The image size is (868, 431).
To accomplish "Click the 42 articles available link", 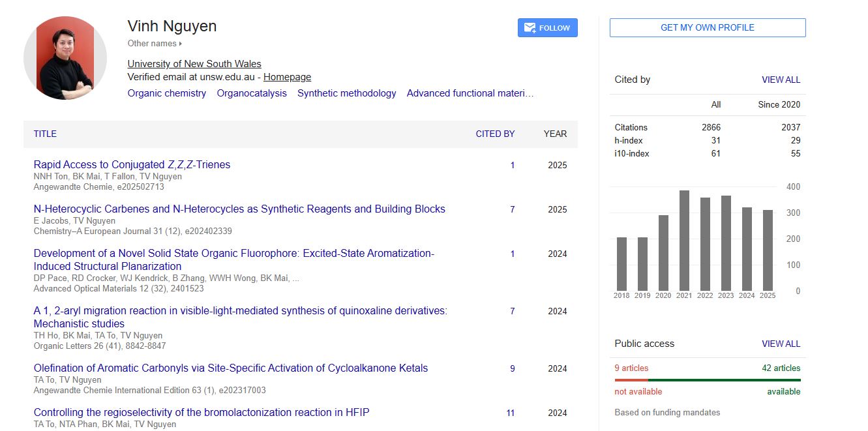I will pos(781,368).
